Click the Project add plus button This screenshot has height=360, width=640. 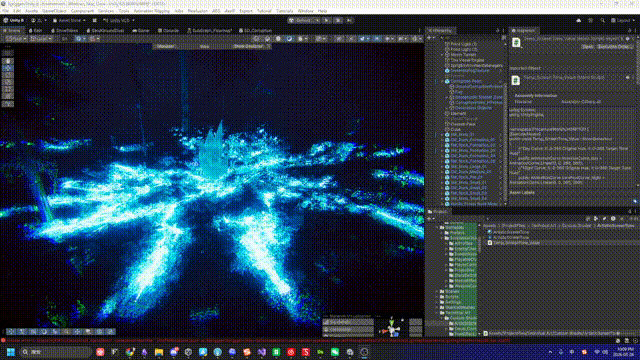(430, 219)
